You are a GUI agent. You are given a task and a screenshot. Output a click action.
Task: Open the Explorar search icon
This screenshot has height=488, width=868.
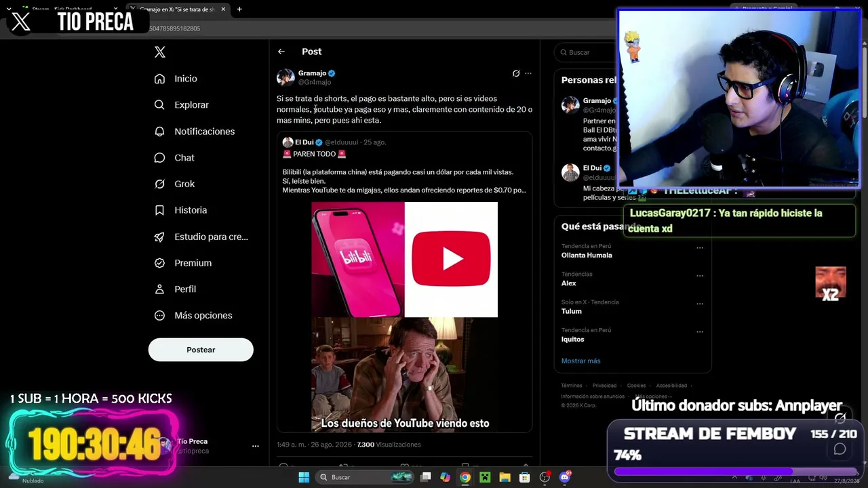[x=159, y=105]
